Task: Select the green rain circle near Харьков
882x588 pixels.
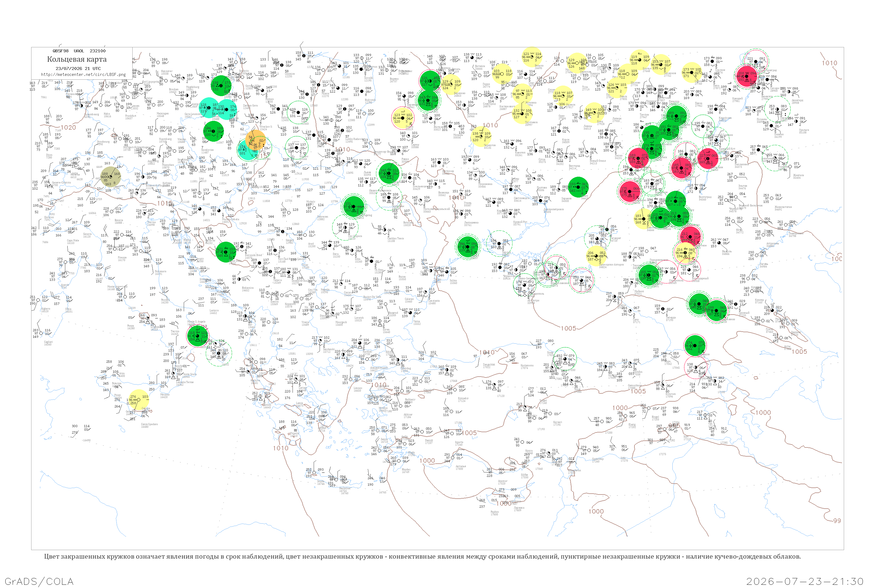Action: point(578,187)
